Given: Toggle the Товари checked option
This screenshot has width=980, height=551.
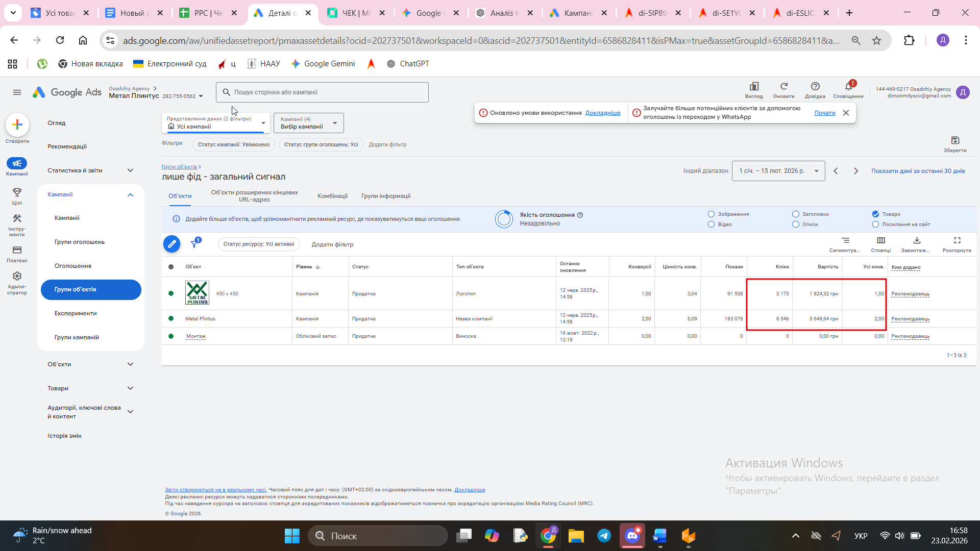Looking at the screenshot, I should coord(875,214).
